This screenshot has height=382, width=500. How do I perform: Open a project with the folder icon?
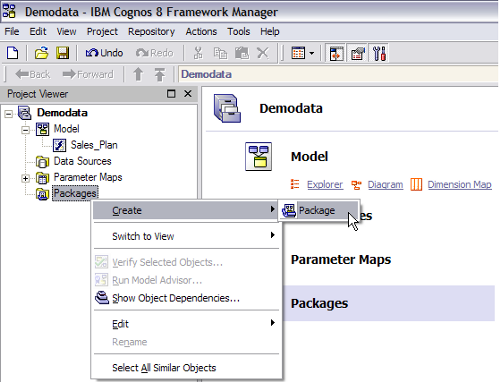tap(41, 53)
